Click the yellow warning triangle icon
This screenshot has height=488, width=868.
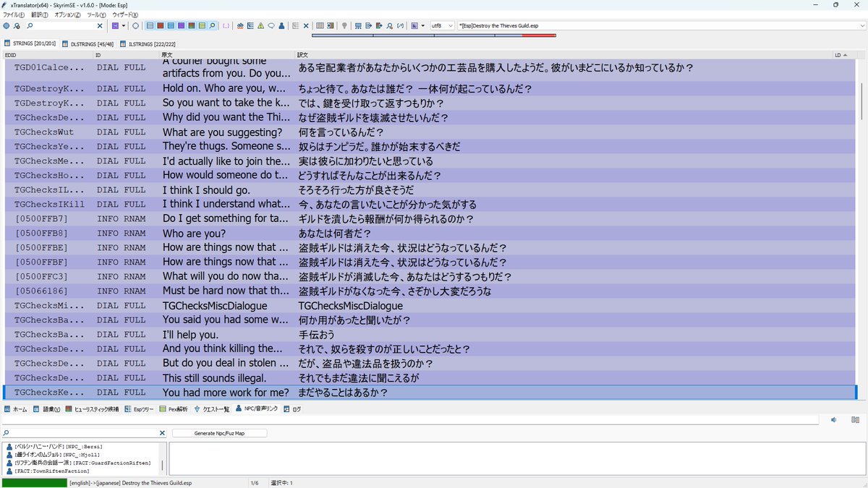(x=260, y=25)
